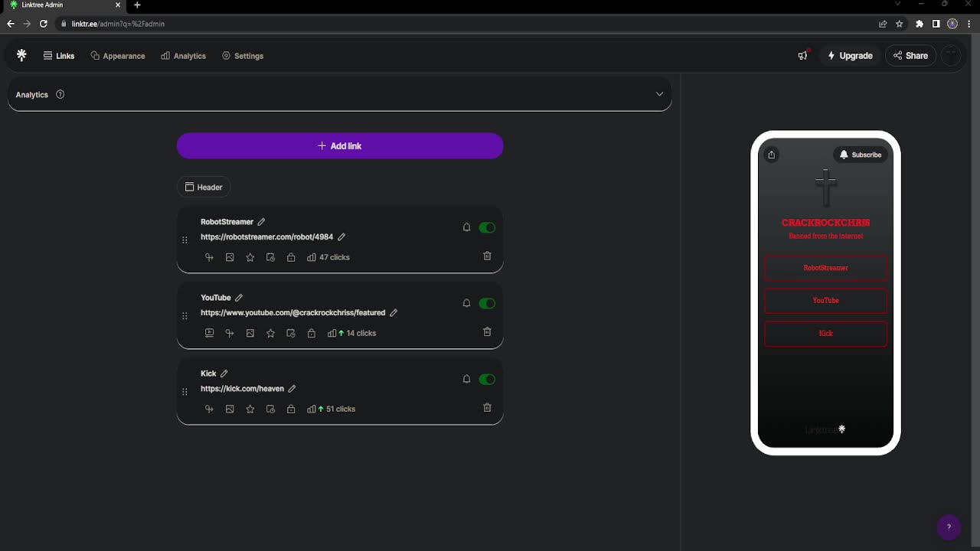The height and width of the screenshot is (551, 980).
Task: Reload the browser page
Action: 44,24
